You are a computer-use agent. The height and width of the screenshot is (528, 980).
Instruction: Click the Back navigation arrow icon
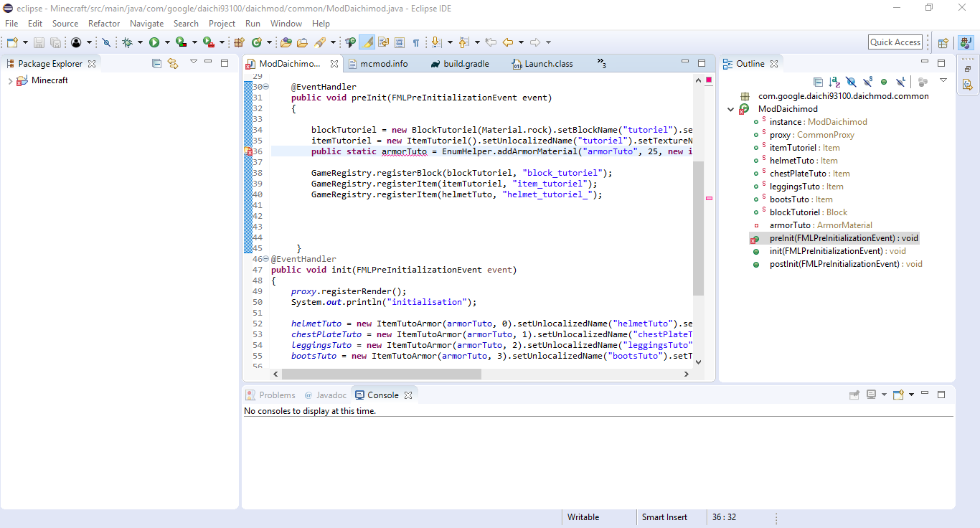[508, 43]
